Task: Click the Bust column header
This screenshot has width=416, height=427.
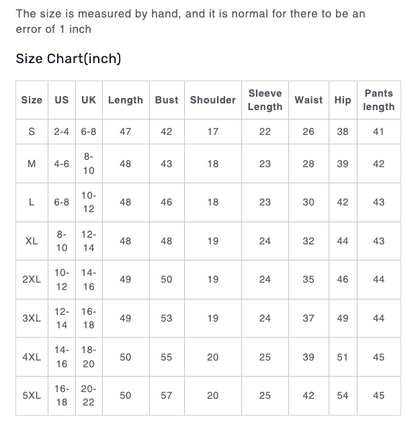Action: (x=167, y=100)
